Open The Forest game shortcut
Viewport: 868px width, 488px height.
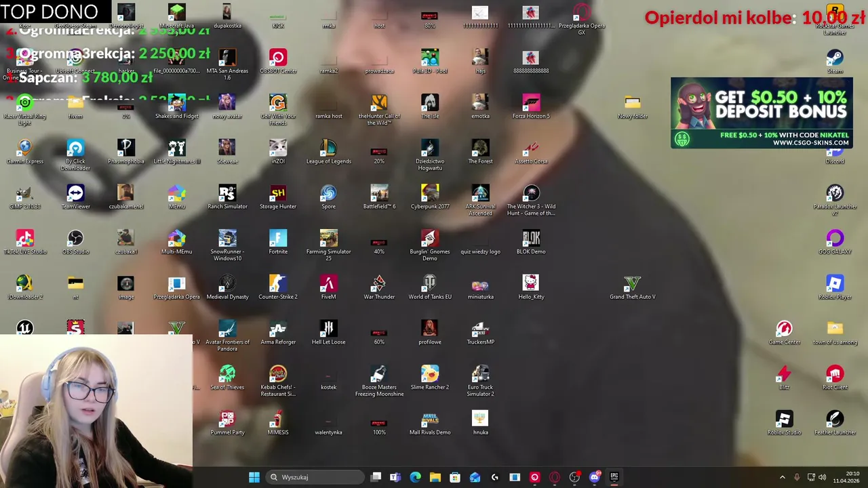480,152
